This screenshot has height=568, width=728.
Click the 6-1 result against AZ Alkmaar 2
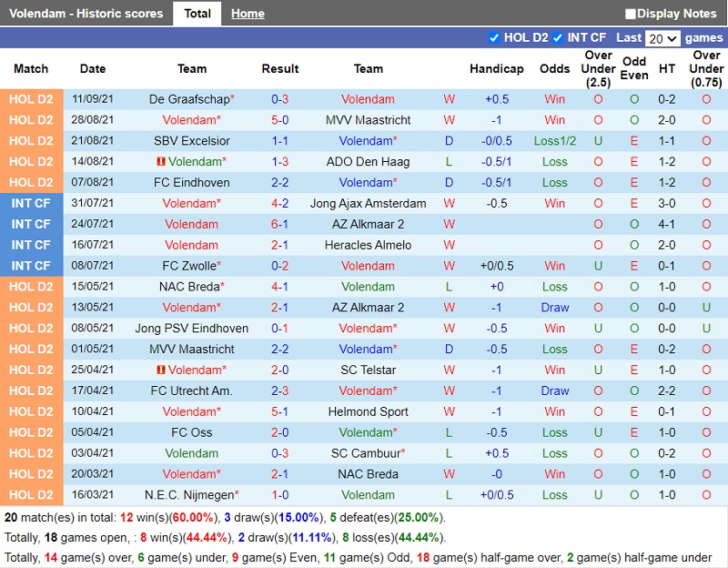[x=280, y=224]
